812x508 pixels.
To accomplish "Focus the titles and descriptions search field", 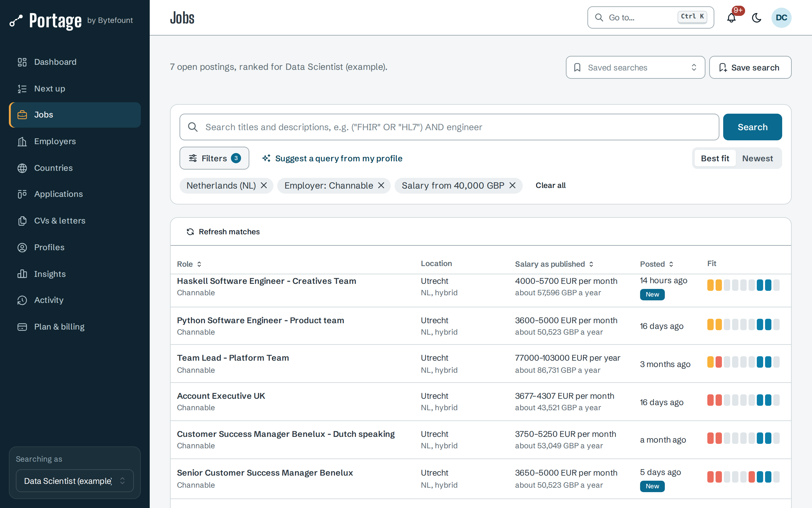I will point(449,127).
